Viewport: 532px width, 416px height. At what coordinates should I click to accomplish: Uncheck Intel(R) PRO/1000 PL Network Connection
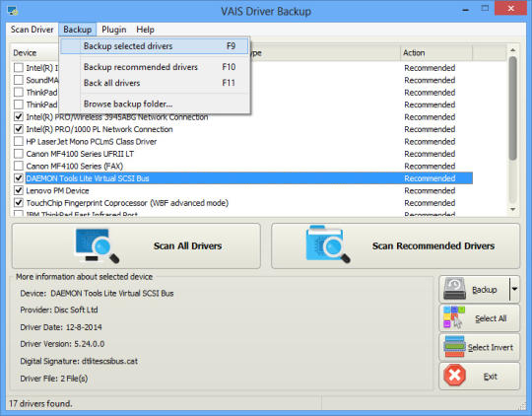click(x=19, y=129)
